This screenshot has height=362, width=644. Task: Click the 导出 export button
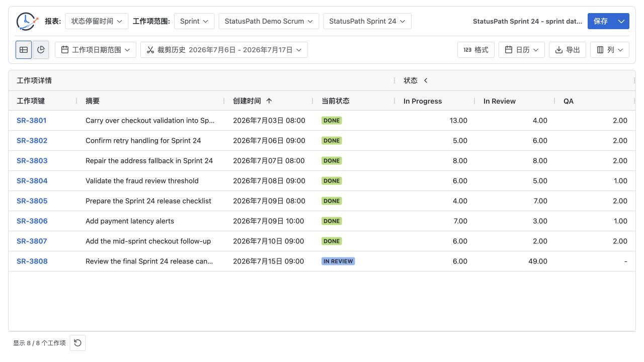click(568, 50)
